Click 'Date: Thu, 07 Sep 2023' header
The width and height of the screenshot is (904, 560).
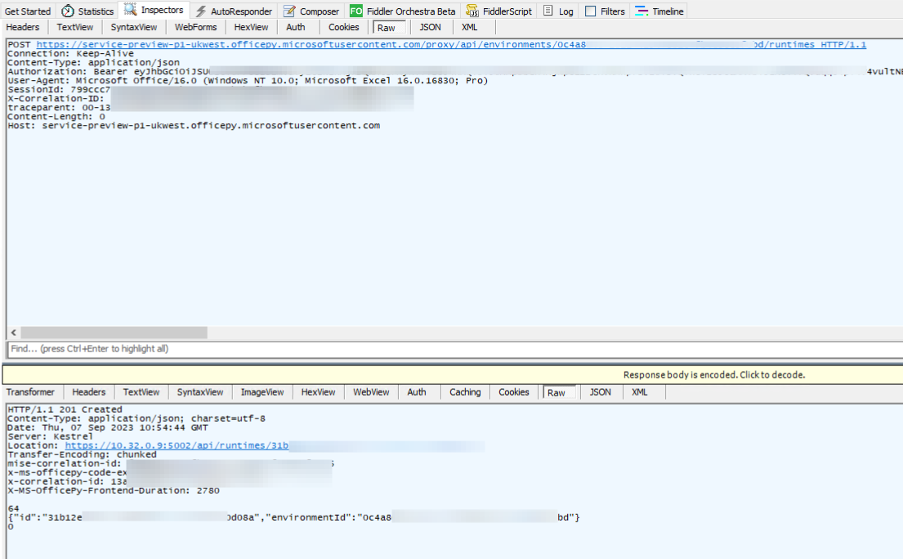coord(108,428)
